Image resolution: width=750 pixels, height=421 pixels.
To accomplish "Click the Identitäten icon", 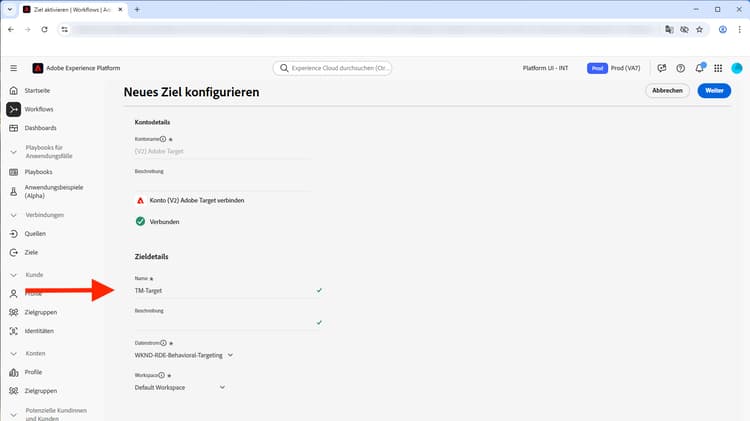I will [x=13, y=331].
